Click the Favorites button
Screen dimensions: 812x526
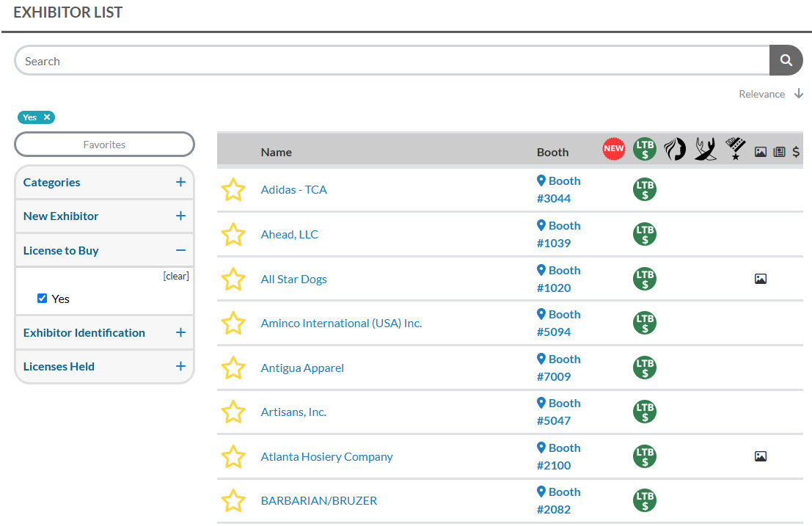tap(104, 145)
